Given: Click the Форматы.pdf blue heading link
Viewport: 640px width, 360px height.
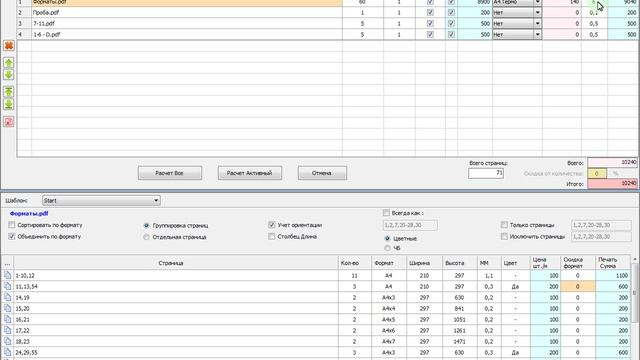Looking at the screenshot, I should (x=29, y=213).
